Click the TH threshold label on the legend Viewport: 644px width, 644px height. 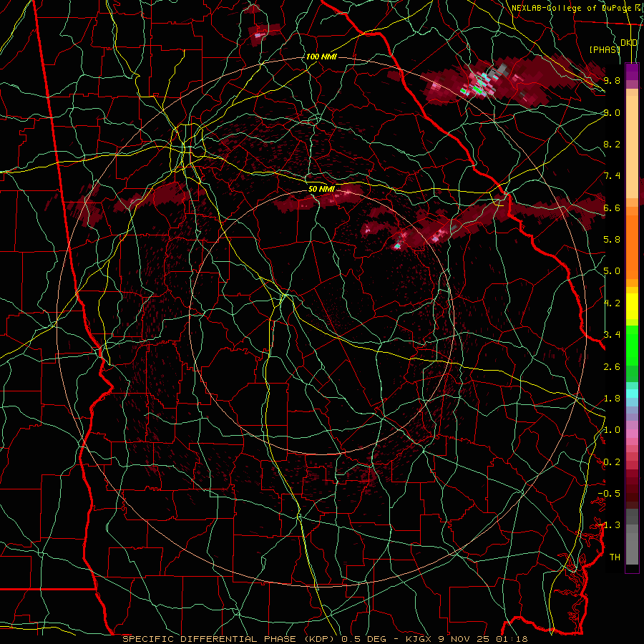[615, 557]
